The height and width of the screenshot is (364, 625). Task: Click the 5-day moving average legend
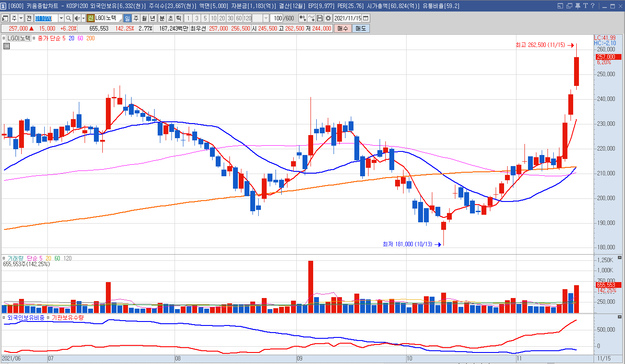pos(64,38)
